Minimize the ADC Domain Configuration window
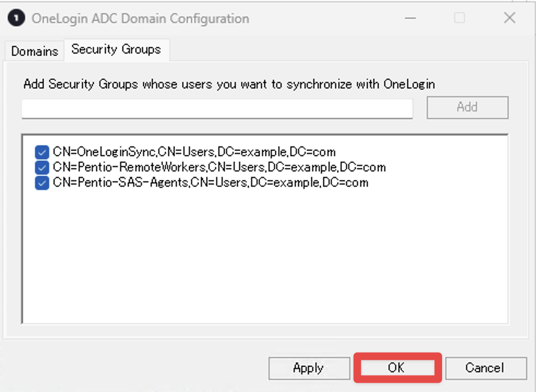 410,18
